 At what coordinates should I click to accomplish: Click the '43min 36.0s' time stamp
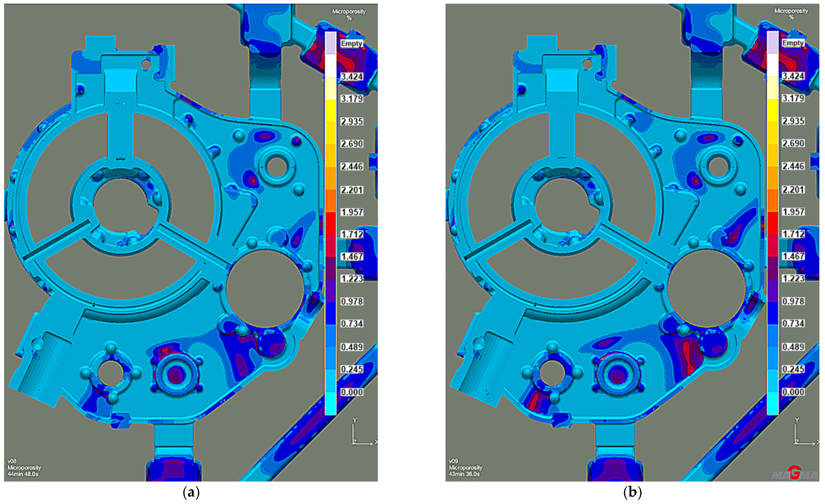click(x=464, y=474)
